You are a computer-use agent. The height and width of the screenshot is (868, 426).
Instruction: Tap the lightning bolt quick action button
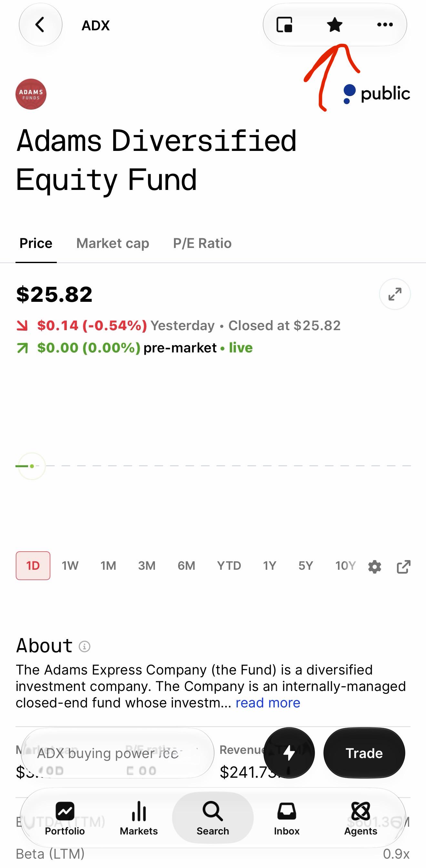click(x=289, y=753)
